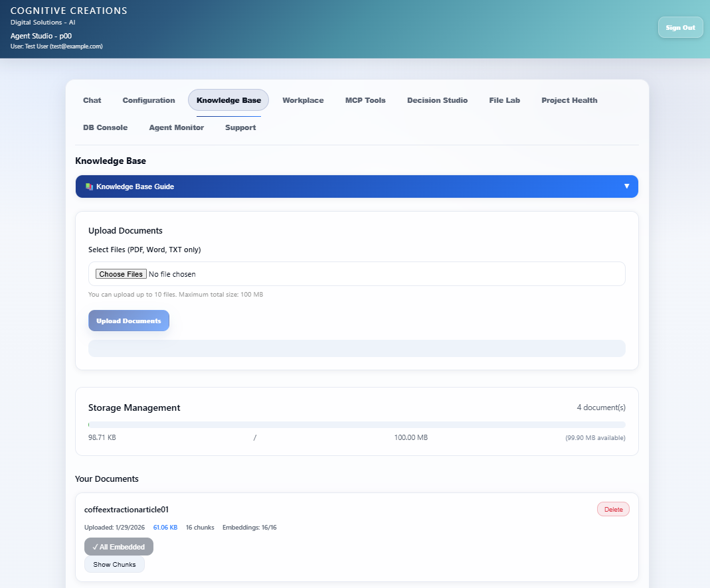This screenshot has height=588, width=710.
Task: Open the MCP Tools tab
Action: tap(365, 100)
